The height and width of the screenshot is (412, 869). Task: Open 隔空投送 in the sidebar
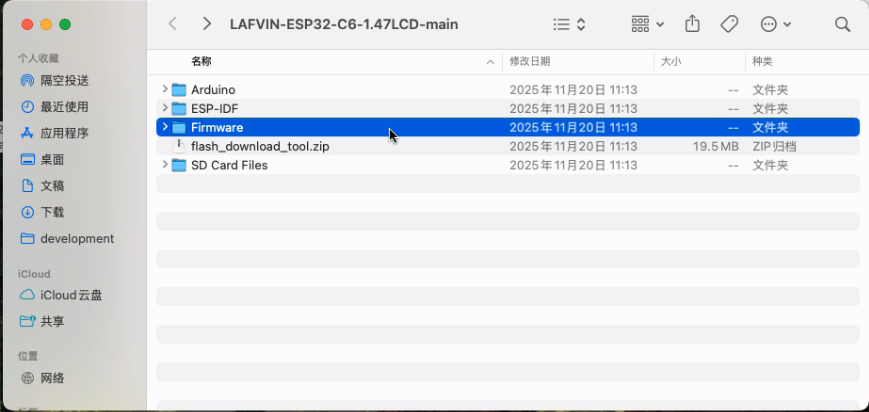54,80
